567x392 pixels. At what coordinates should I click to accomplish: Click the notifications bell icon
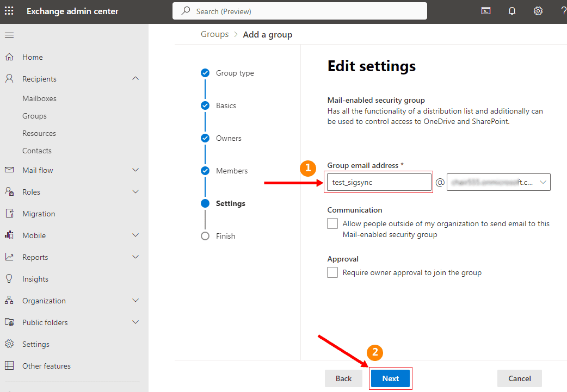[x=512, y=11]
